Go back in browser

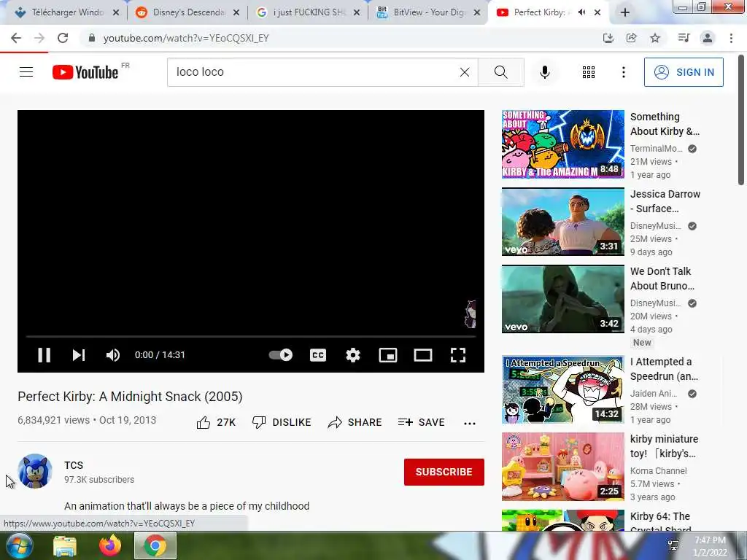point(16,38)
